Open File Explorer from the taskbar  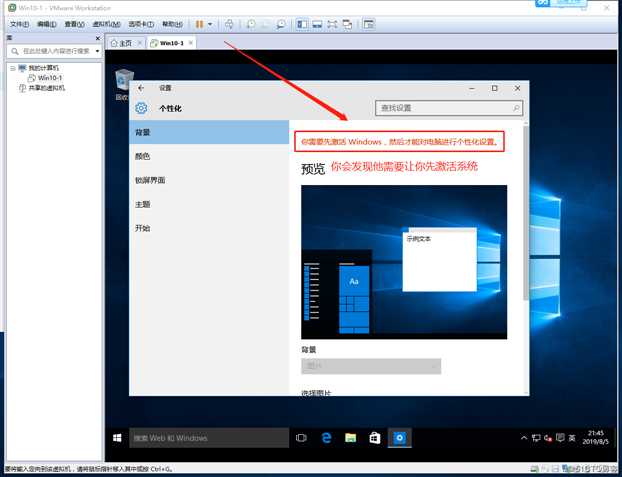pyautogui.click(x=351, y=438)
